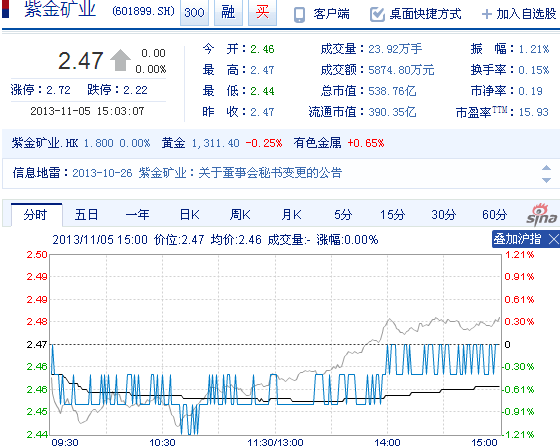This screenshot has height=448, width=560.
Task: Click the stock code (601899.SH)
Action: pos(143,11)
